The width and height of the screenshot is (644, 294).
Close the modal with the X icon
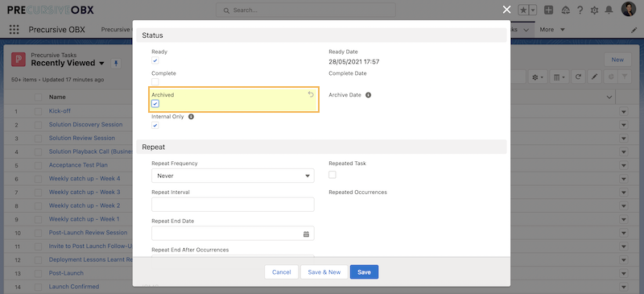click(x=507, y=10)
